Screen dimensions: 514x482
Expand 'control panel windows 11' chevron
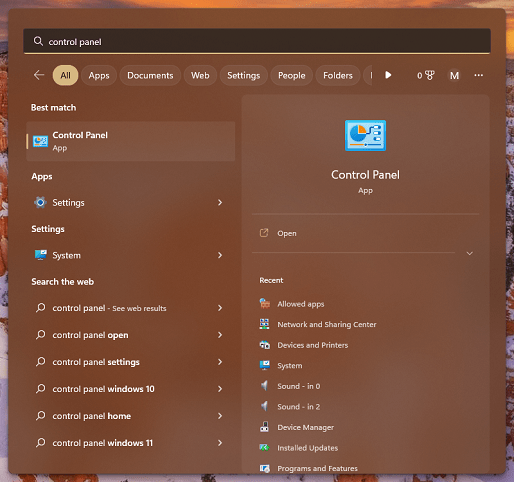tap(220, 443)
